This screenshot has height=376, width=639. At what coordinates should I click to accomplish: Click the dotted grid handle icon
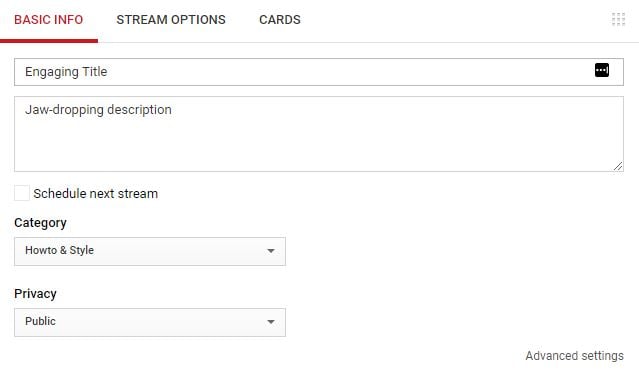618,19
